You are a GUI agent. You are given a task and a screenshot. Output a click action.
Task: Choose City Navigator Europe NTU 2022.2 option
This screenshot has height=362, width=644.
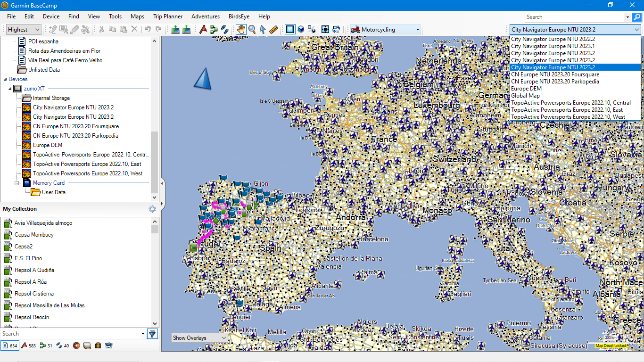(x=575, y=39)
